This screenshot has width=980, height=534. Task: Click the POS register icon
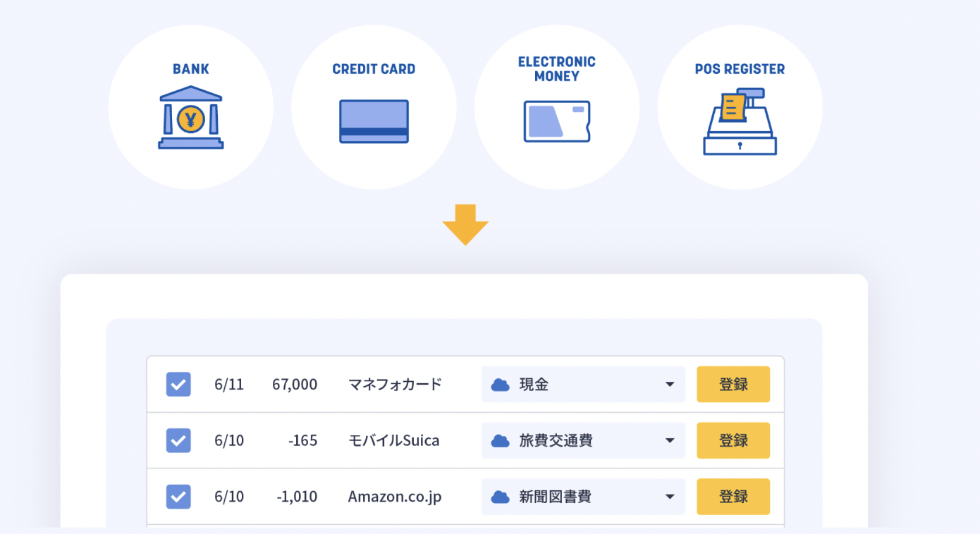coord(740,121)
